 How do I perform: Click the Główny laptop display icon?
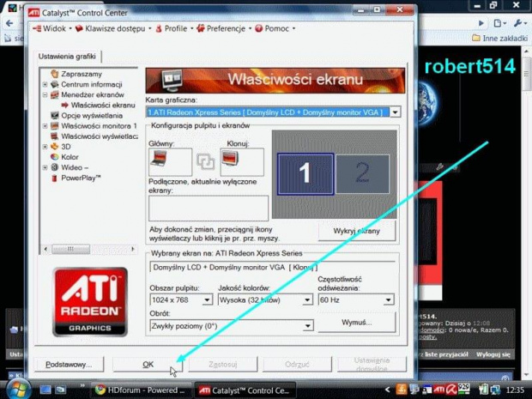159,159
